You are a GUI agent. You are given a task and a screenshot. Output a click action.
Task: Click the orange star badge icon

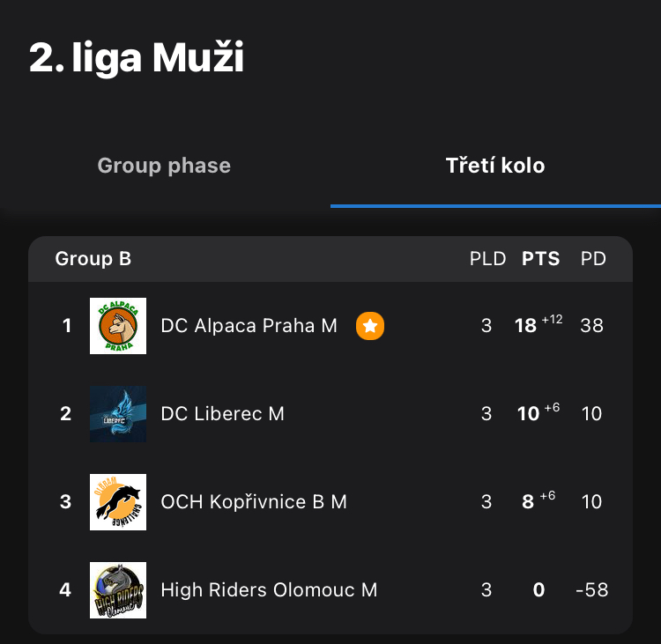(370, 326)
